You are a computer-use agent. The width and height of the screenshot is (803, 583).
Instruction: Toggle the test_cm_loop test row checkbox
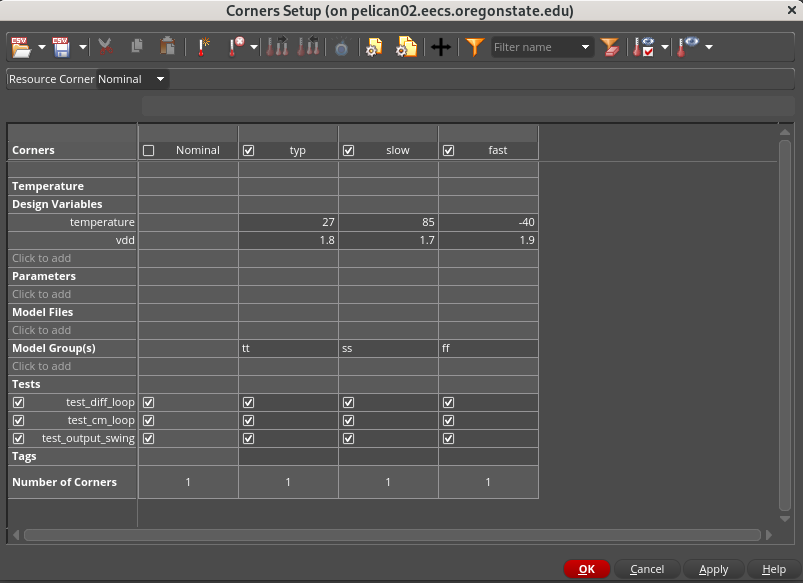click(18, 421)
